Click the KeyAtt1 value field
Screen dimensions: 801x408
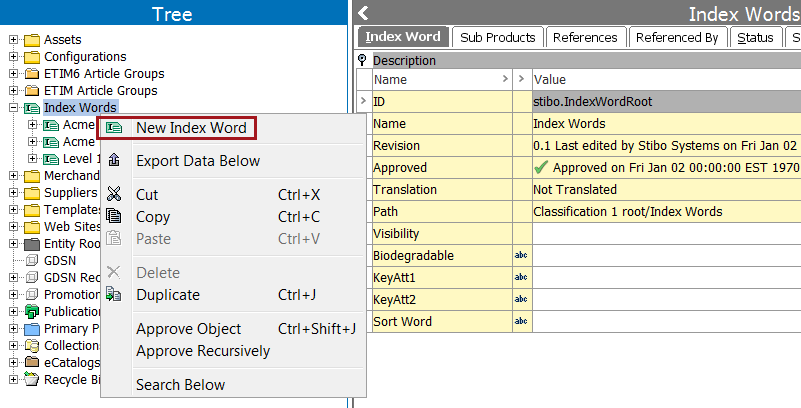tap(665, 278)
